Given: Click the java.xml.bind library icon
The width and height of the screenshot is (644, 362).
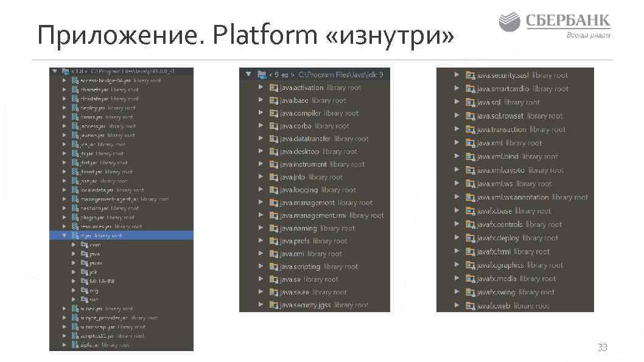Looking at the screenshot, I should point(471,156).
